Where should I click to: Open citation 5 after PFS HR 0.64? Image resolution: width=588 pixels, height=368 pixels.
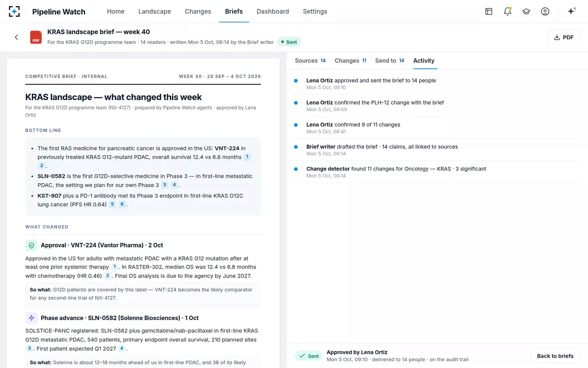click(112, 204)
